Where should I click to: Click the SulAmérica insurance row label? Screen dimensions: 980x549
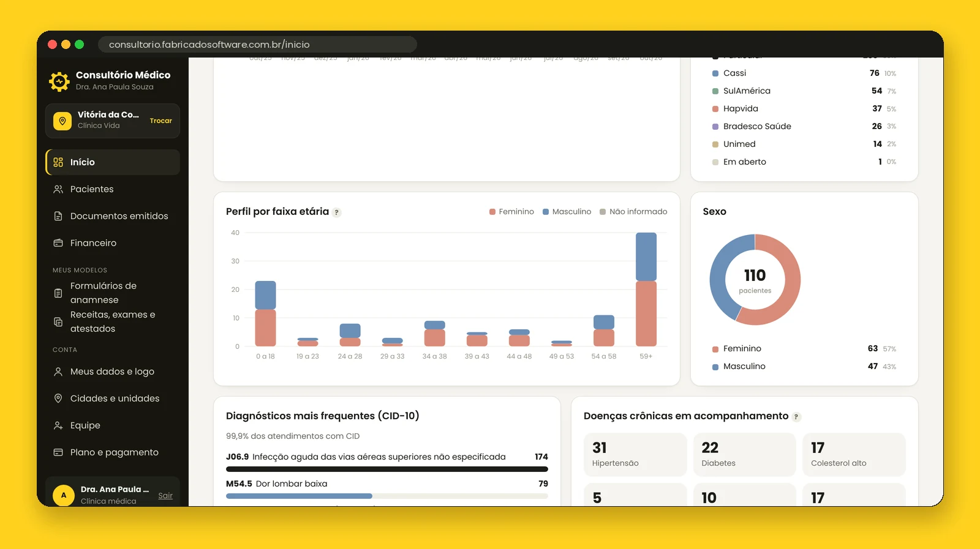(x=747, y=91)
